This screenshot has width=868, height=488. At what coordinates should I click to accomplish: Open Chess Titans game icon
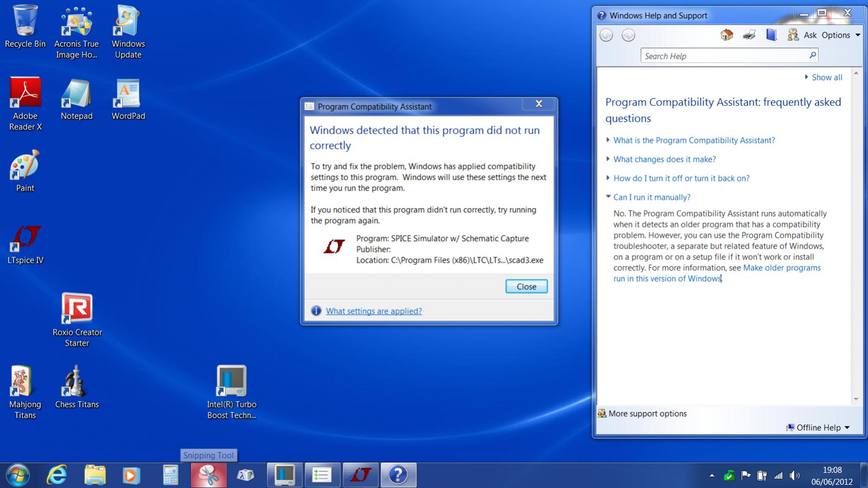[77, 386]
